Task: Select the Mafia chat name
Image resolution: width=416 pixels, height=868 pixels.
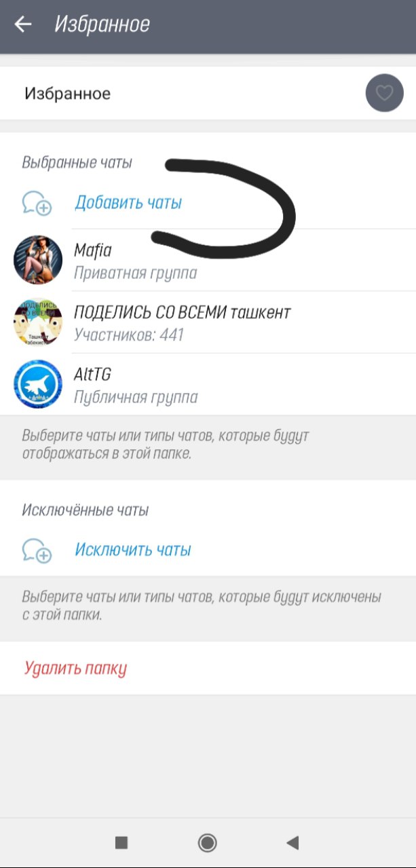Action: click(x=92, y=250)
